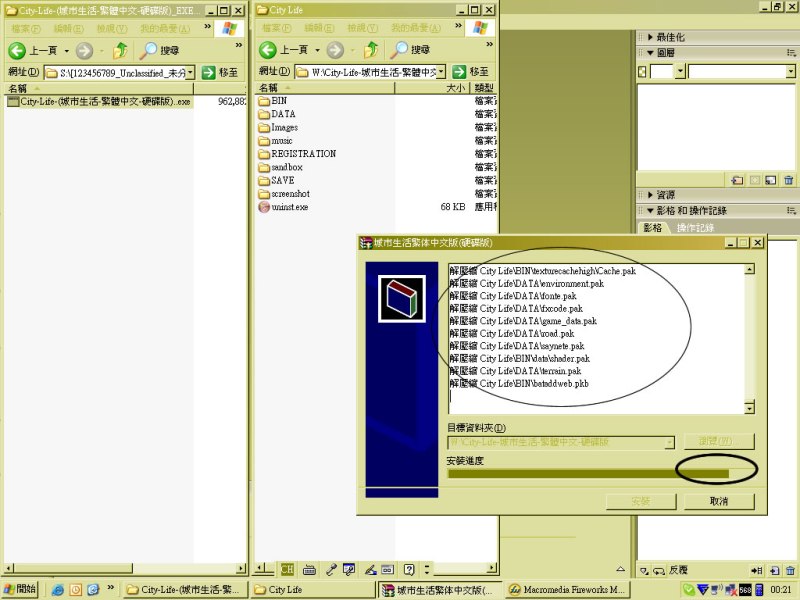Click the Up folder icon in the left Explorer window
This screenshot has height=600, width=800.
(120, 50)
